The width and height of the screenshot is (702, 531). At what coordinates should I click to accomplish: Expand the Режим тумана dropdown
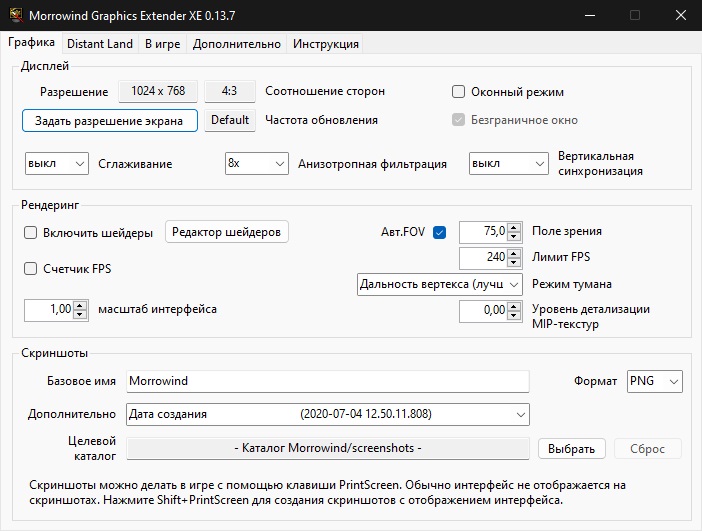tap(440, 285)
